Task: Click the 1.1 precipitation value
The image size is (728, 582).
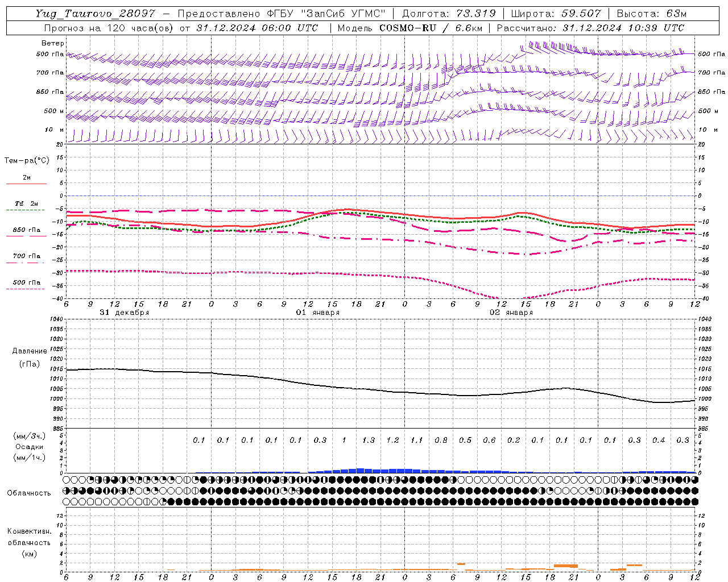Action: (417, 440)
